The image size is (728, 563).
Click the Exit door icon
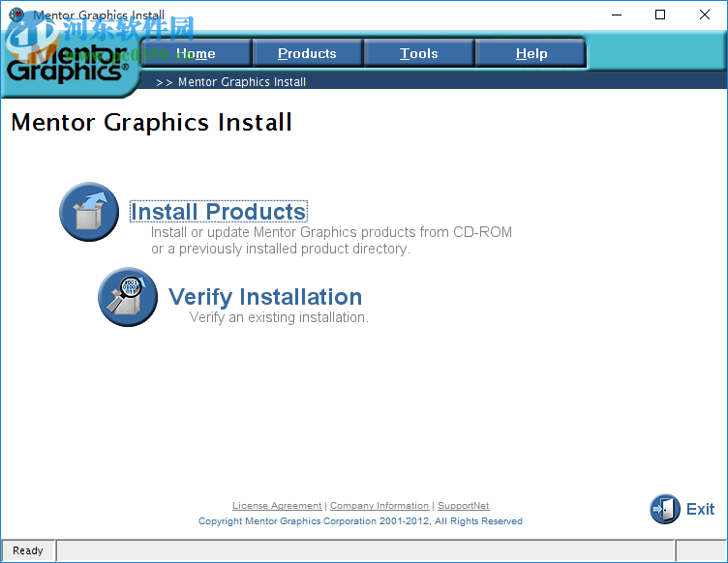pyautogui.click(x=665, y=509)
